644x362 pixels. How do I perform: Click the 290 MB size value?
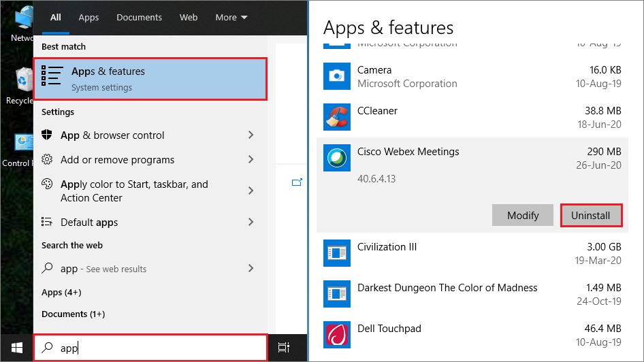click(x=604, y=152)
